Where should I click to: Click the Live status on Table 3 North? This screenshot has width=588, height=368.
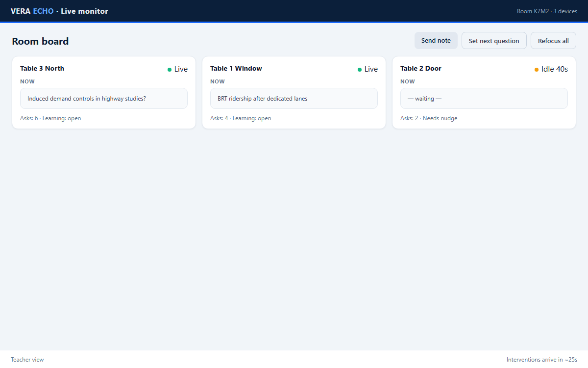(x=177, y=69)
